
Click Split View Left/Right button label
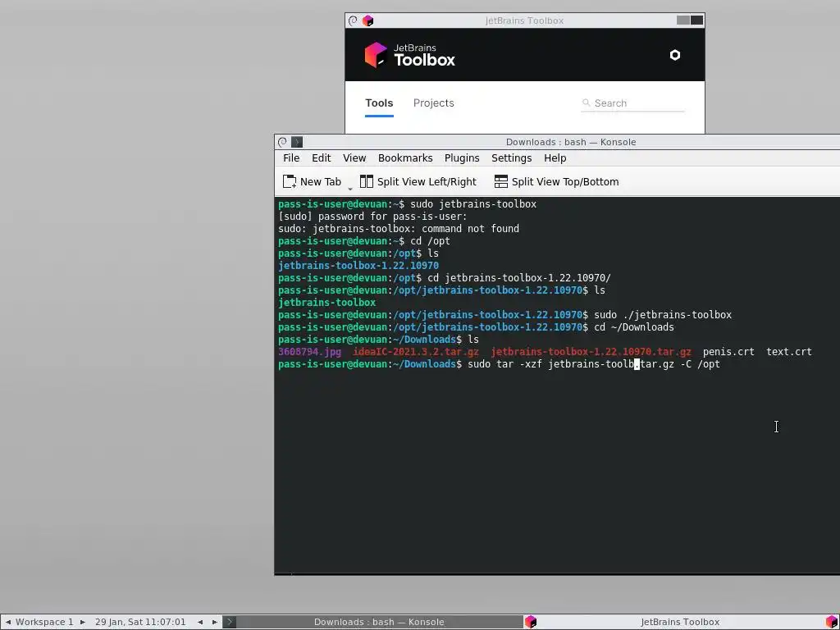[427, 181]
